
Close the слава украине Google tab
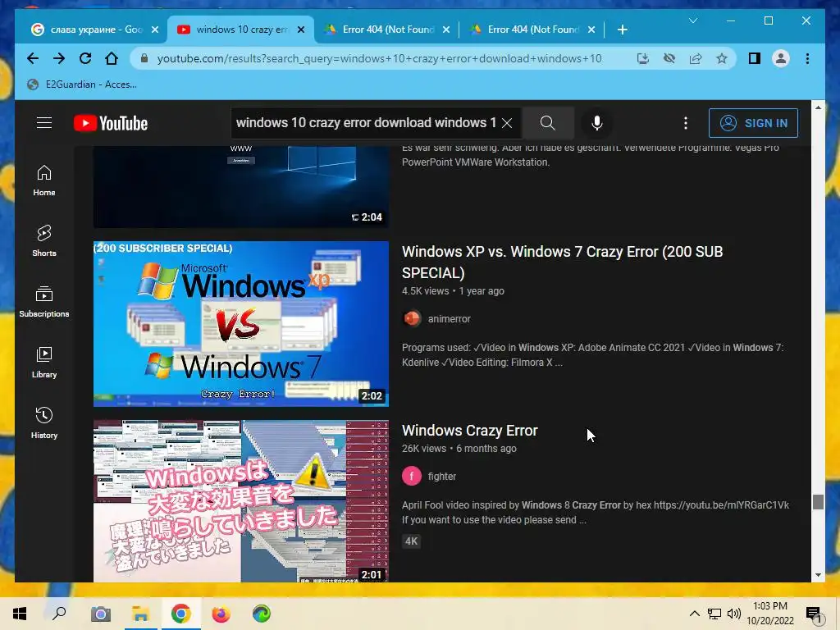coord(155,30)
